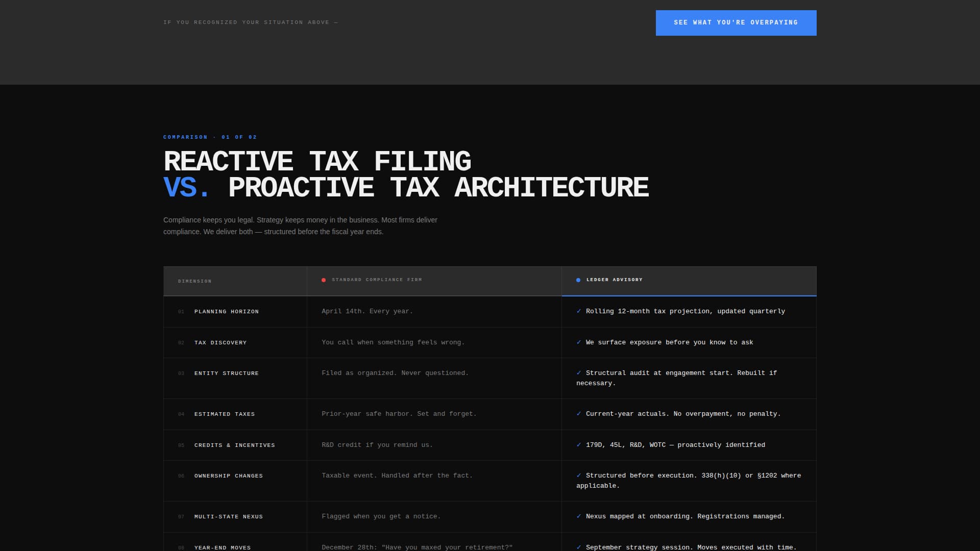Click 'R&D credit if you remind us.' cell
The image size is (980, 551).
pos(434,445)
